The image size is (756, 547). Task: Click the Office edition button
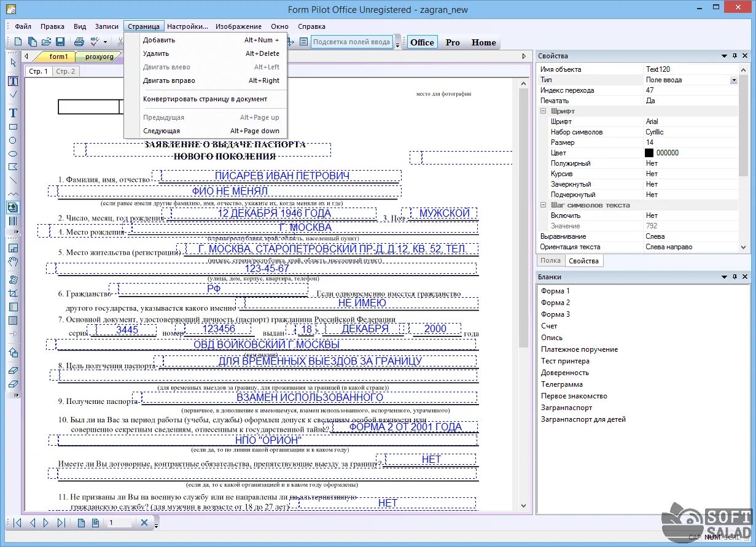(x=422, y=42)
